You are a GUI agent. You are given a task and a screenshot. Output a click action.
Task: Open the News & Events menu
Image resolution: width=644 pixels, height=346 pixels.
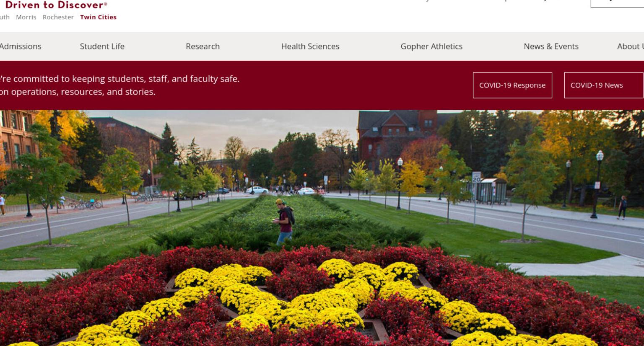point(551,46)
